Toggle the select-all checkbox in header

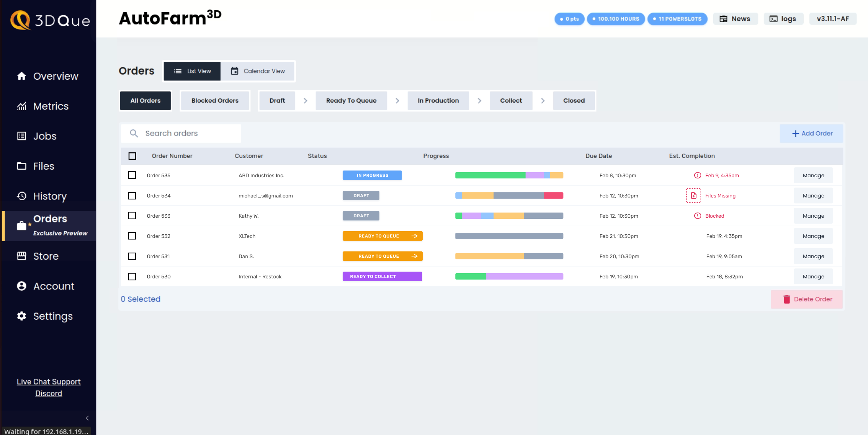132,156
